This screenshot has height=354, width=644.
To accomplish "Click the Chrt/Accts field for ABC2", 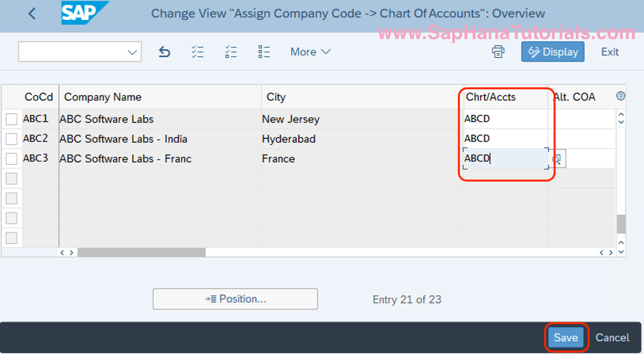I will click(x=506, y=139).
